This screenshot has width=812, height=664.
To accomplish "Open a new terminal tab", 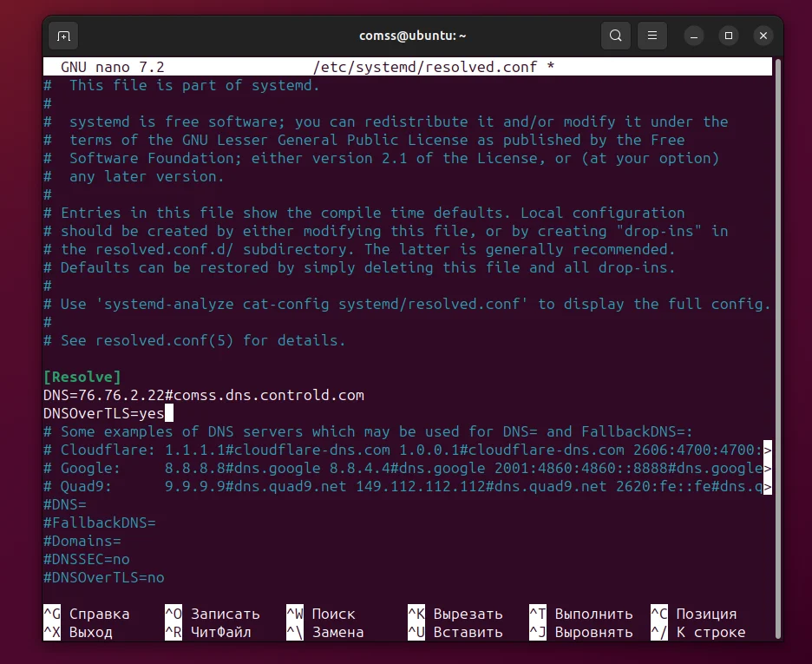I will 63,36.
